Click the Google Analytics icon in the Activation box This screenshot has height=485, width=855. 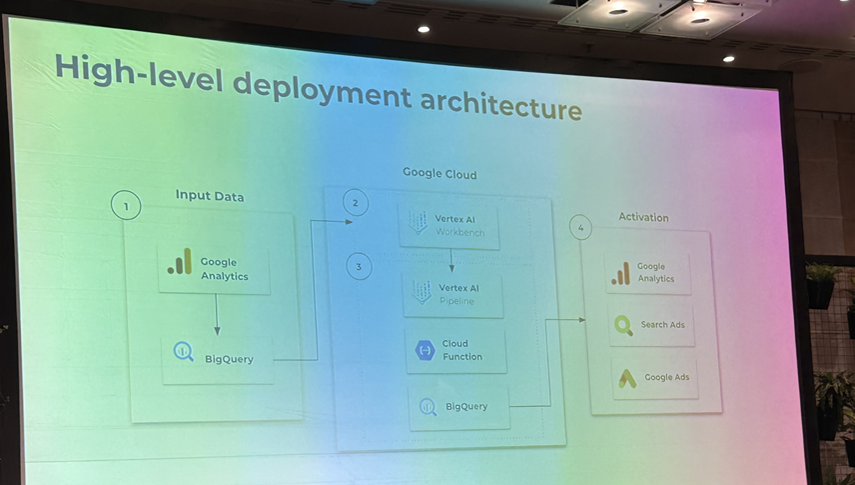click(621, 273)
